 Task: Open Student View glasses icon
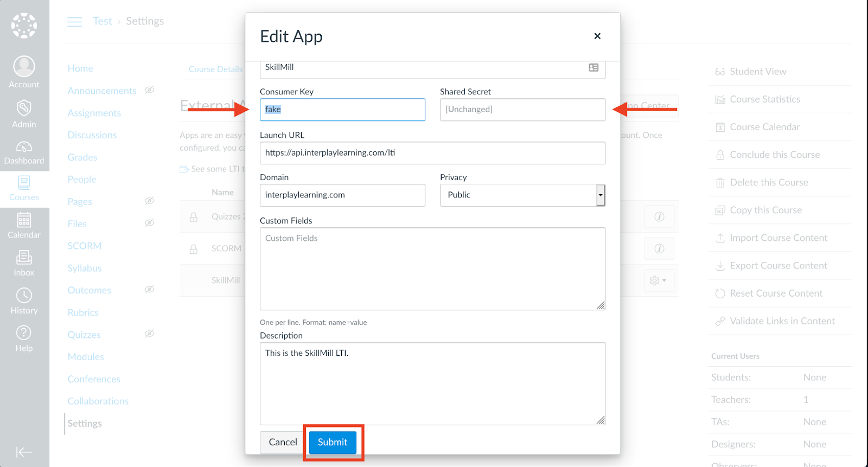[x=720, y=72]
